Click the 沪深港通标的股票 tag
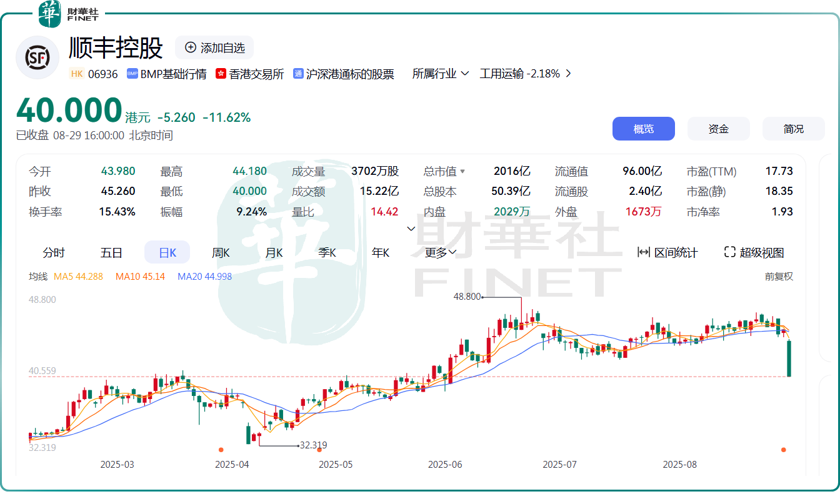Viewport: 840px width, 504px height. (344, 74)
